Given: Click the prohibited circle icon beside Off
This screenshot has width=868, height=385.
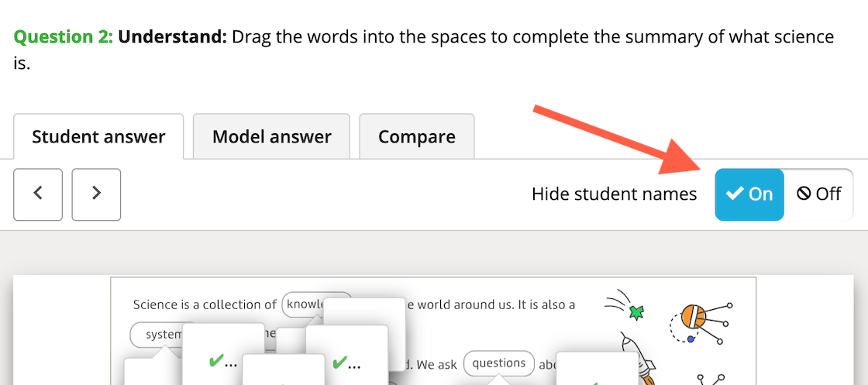Looking at the screenshot, I should pyautogui.click(x=804, y=194).
